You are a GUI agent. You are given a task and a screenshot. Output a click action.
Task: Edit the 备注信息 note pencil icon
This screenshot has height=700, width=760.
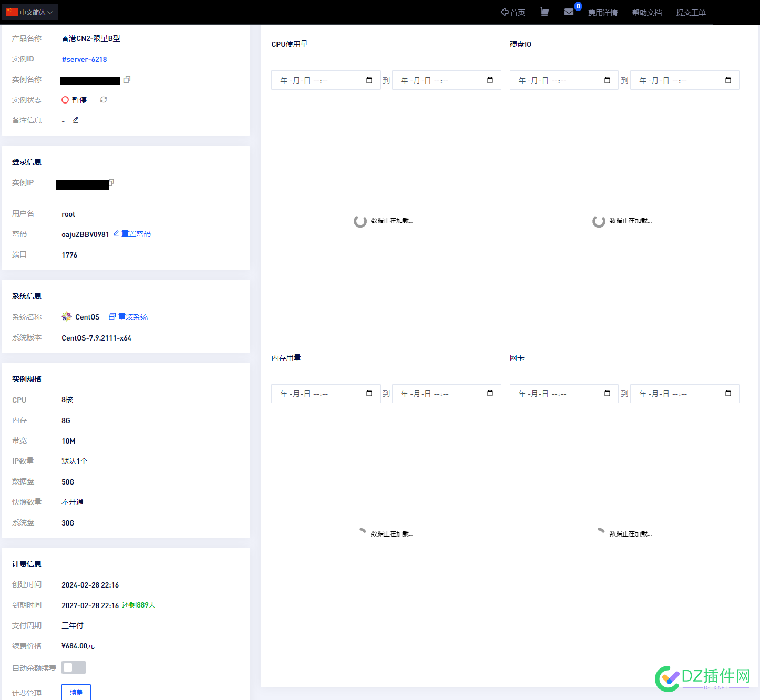76,120
